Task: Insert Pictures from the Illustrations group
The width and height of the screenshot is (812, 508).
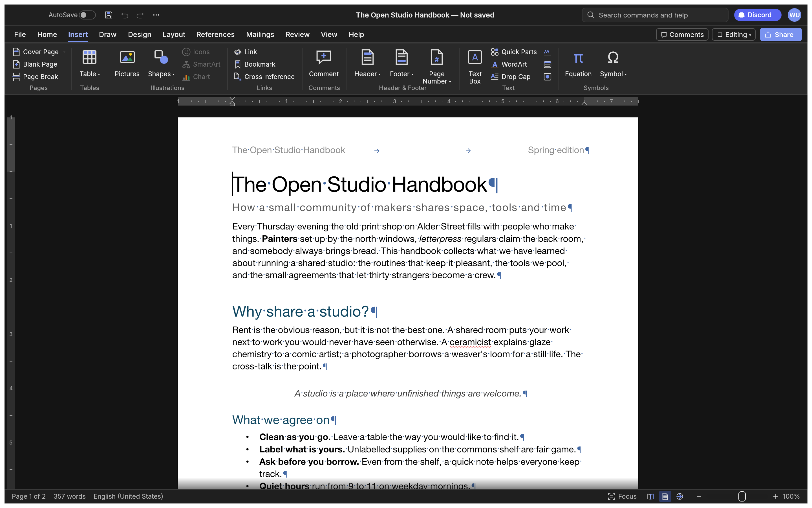Action: tap(127, 64)
